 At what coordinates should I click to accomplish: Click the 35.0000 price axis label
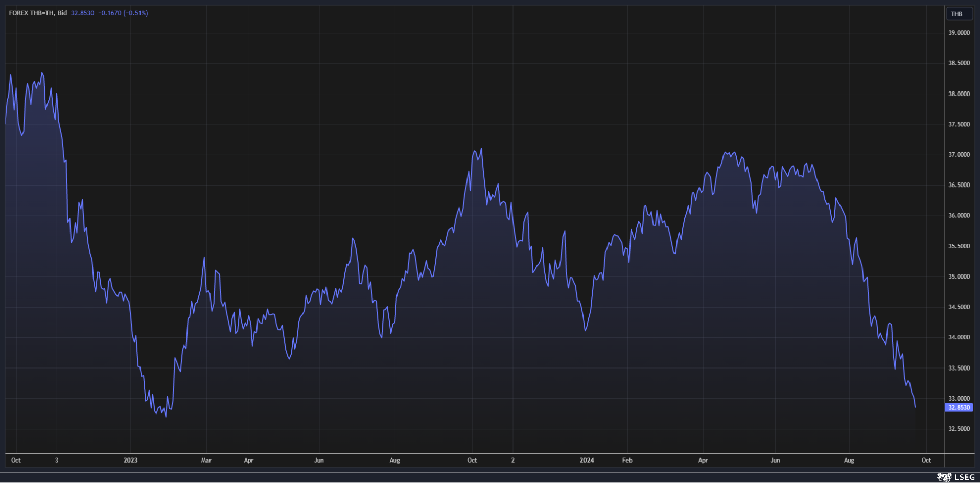coord(959,277)
